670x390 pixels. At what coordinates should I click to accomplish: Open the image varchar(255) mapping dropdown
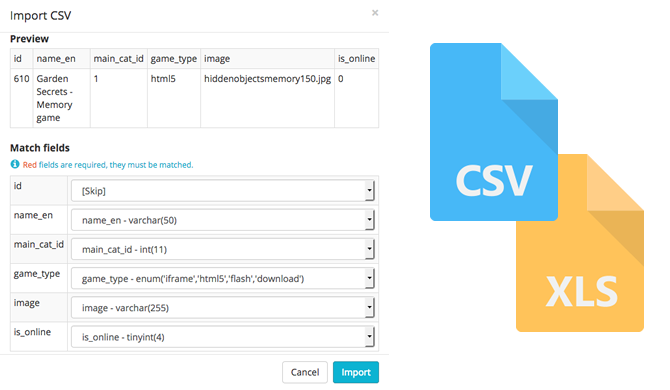click(223, 308)
